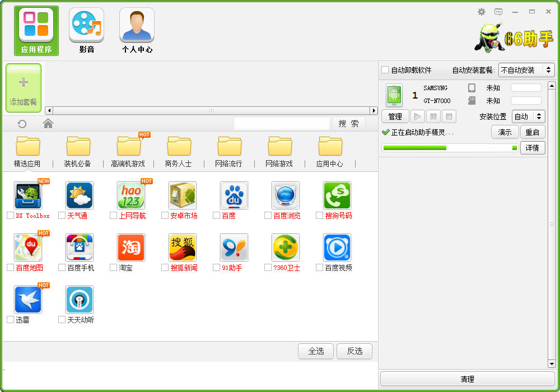This screenshot has width=560, height=392.
Task: Click the 全选 button
Action: (316, 351)
